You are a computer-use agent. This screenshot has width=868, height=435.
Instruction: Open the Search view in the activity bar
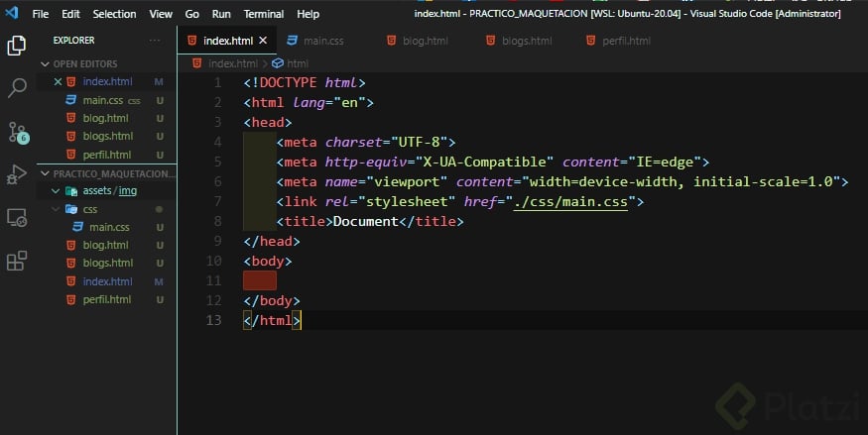[17, 87]
